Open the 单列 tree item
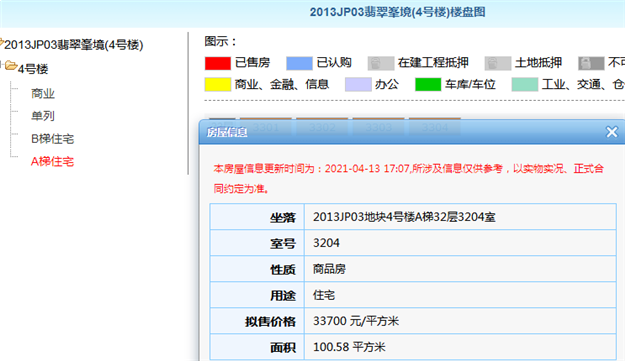Screen dimensions: 625x361 click(x=43, y=116)
